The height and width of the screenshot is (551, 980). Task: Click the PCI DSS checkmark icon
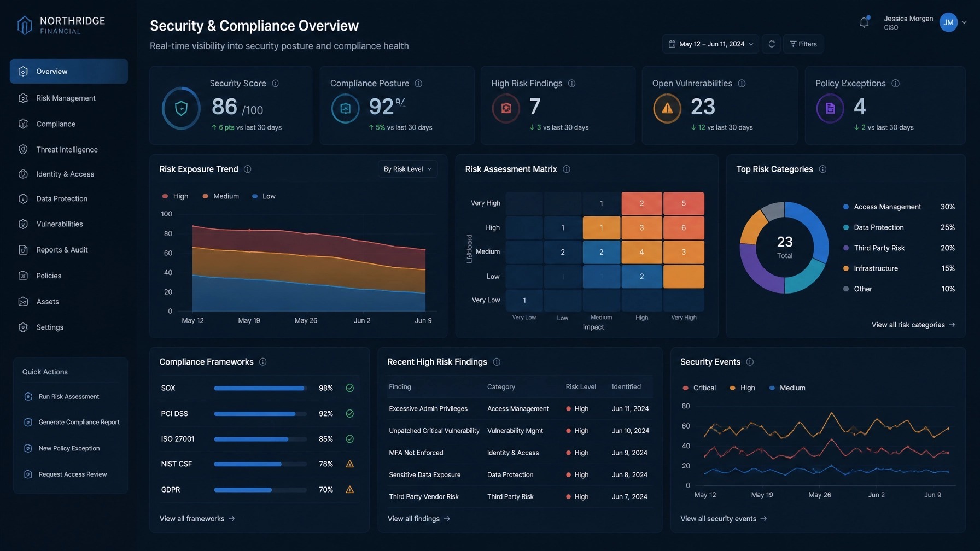tap(350, 414)
